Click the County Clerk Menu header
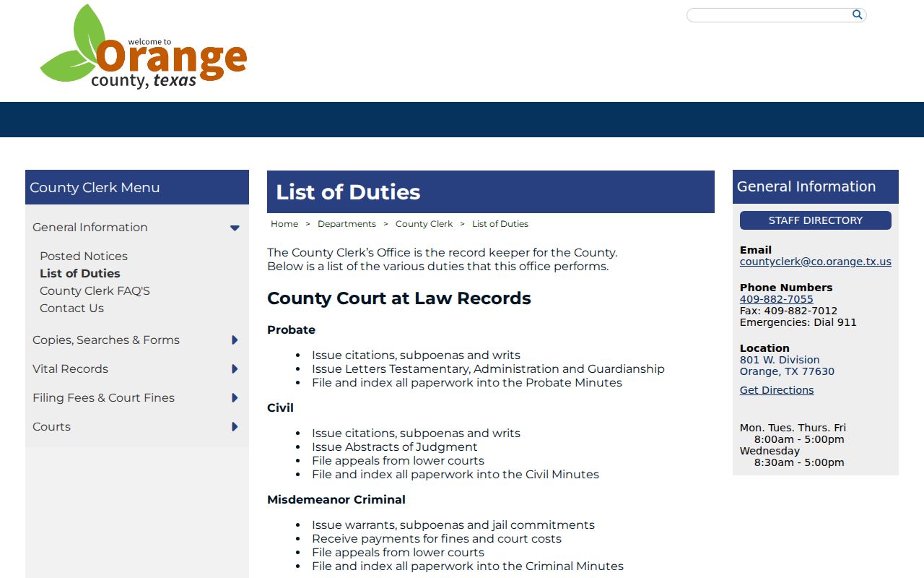The image size is (924, 578). tap(137, 187)
